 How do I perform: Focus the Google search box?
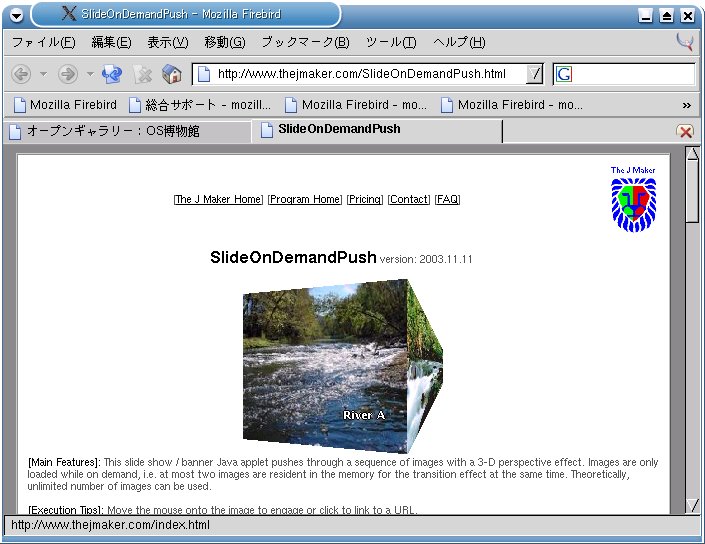(x=633, y=74)
